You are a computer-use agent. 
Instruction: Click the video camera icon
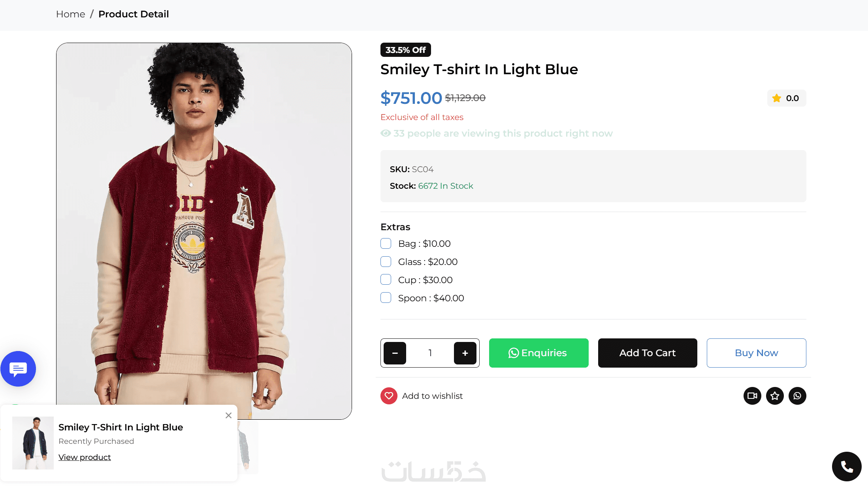coord(752,396)
